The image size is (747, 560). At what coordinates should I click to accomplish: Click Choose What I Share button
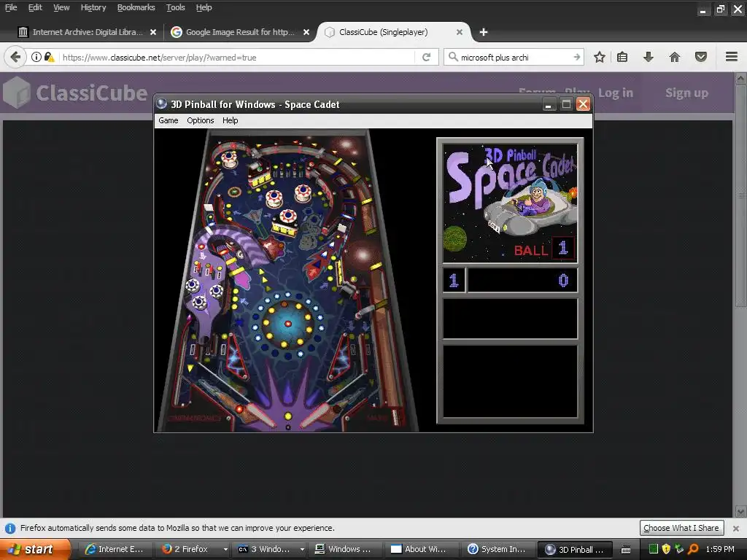(x=681, y=528)
